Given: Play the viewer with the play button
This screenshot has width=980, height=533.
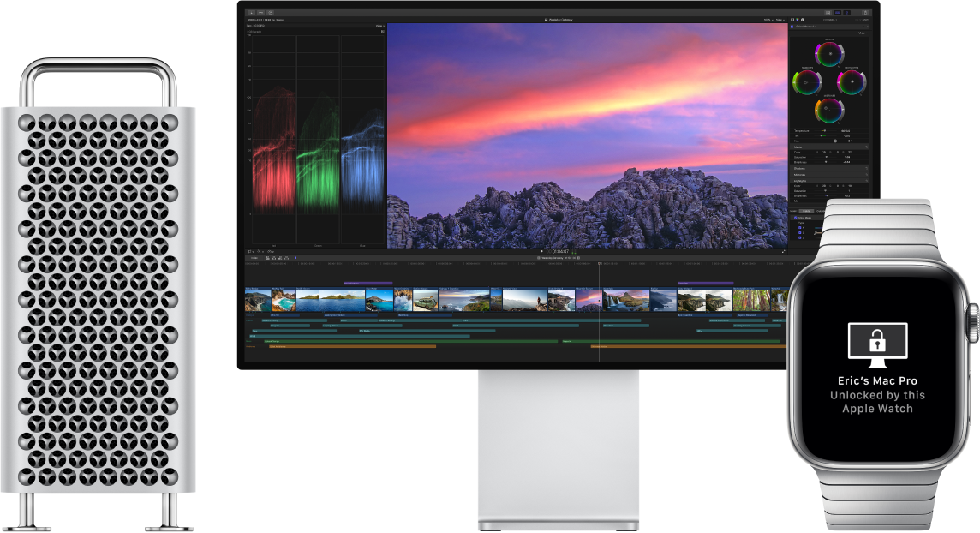Looking at the screenshot, I should (x=541, y=251).
